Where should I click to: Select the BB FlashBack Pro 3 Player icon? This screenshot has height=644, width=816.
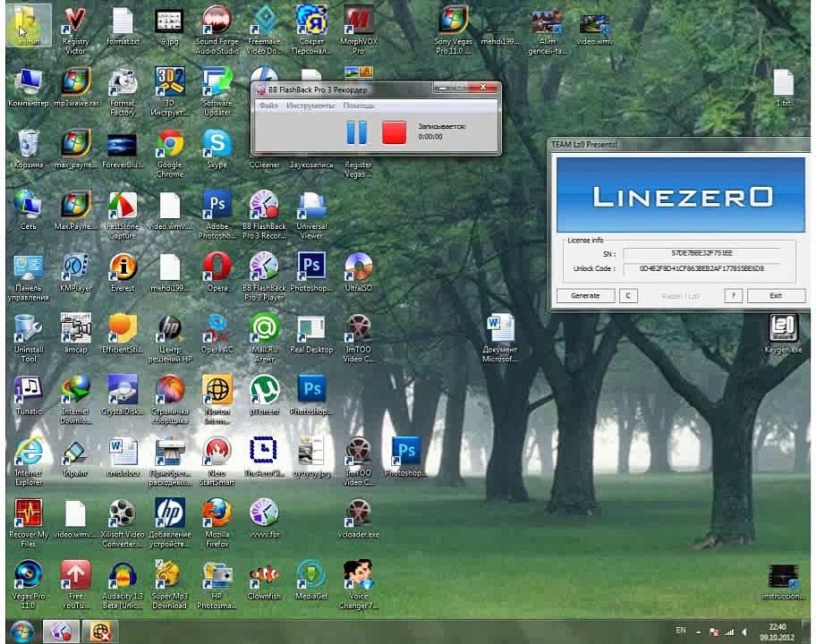click(x=264, y=277)
